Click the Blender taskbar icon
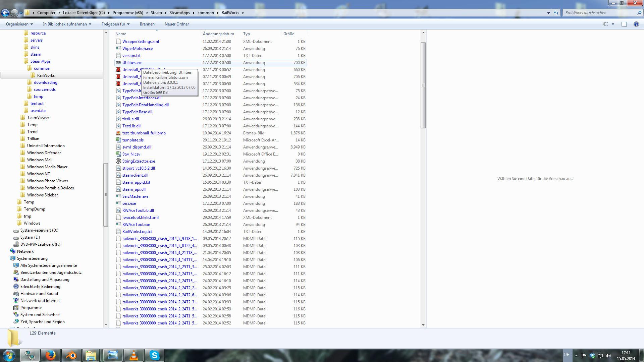The width and height of the screenshot is (644, 362). coord(71,355)
